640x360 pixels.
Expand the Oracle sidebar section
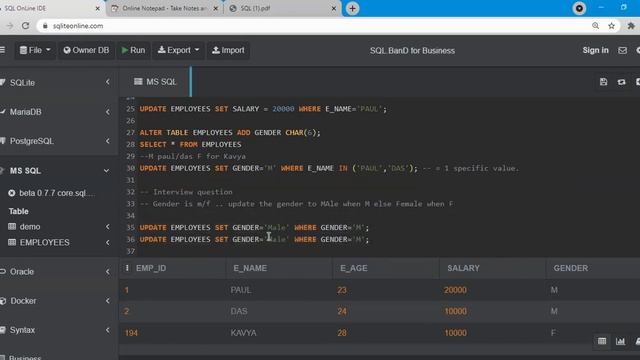pos(107,271)
